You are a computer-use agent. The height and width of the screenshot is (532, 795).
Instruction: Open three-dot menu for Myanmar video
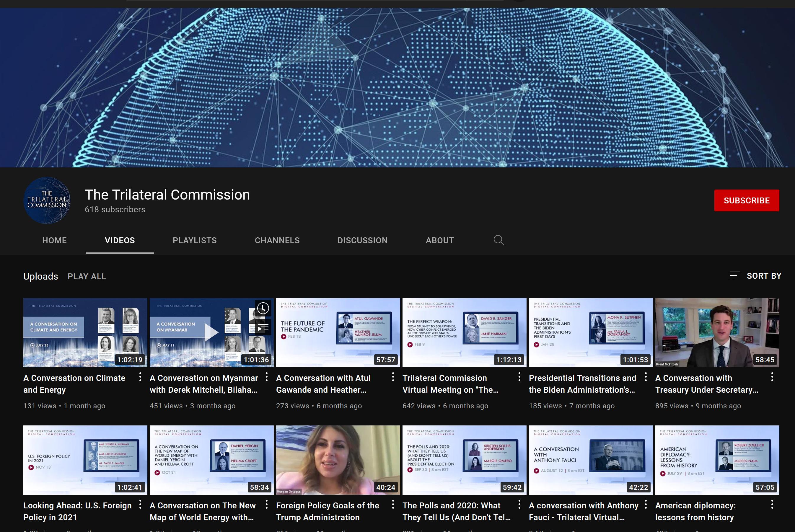tap(267, 377)
